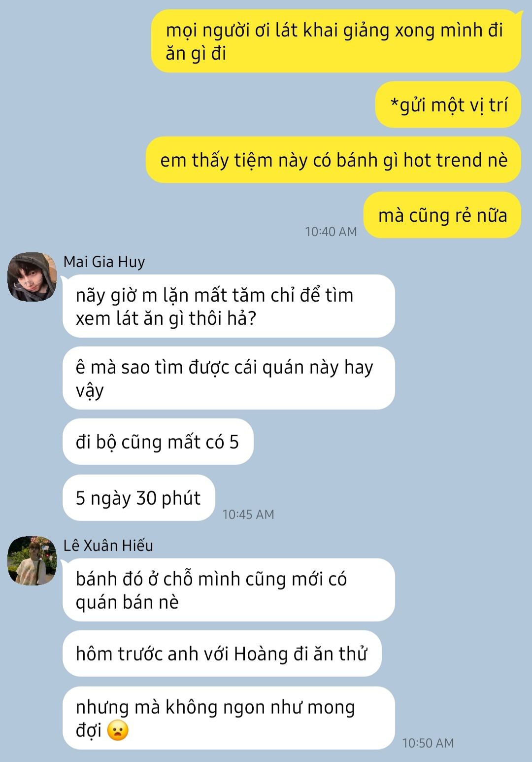Tap the name Mai Gia Huy

[x=104, y=262]
